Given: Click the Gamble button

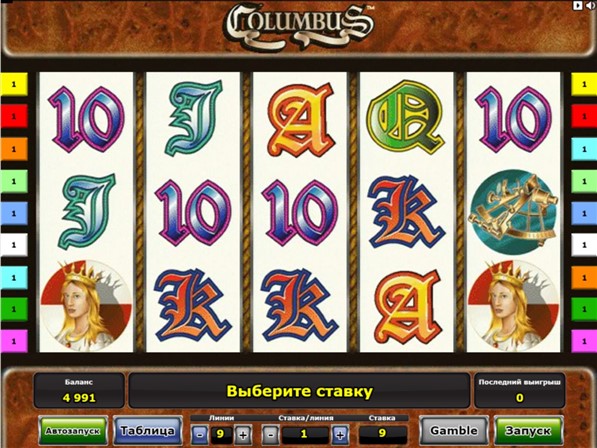Looking at the screenshot, I should pos(453,430).
